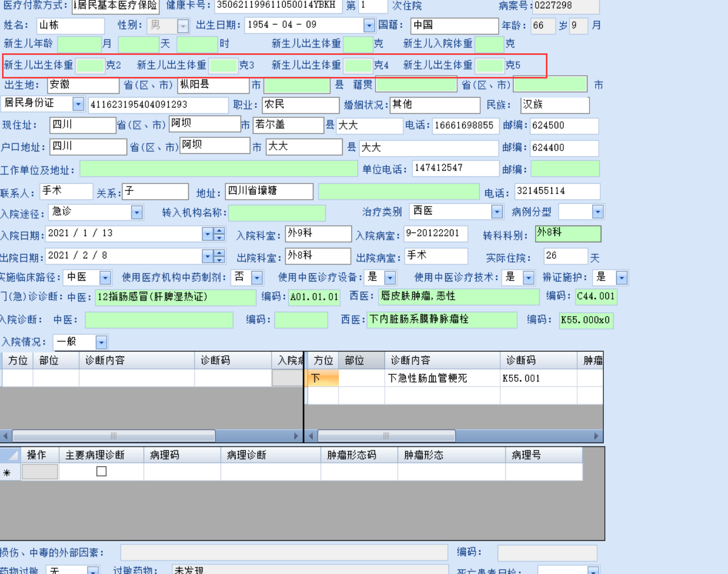Open the 使用中医诊疗设备 dropdown

coord(390,278)
